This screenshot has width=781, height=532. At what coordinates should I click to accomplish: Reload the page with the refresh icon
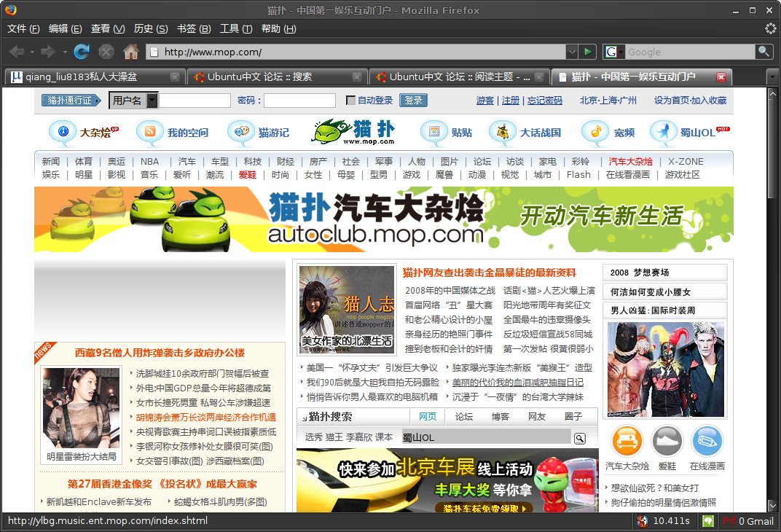(82, 51)
